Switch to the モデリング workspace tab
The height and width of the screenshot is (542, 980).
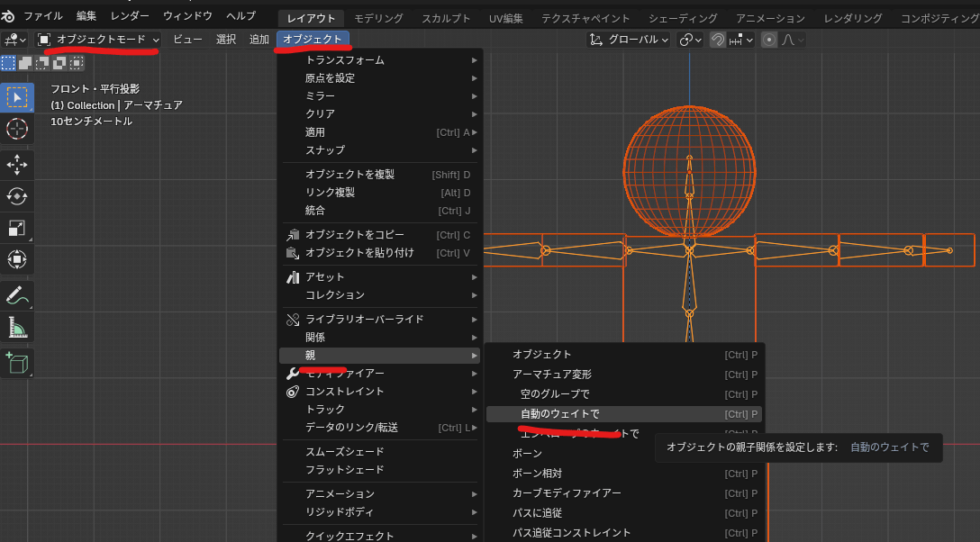tap(378, 18)
